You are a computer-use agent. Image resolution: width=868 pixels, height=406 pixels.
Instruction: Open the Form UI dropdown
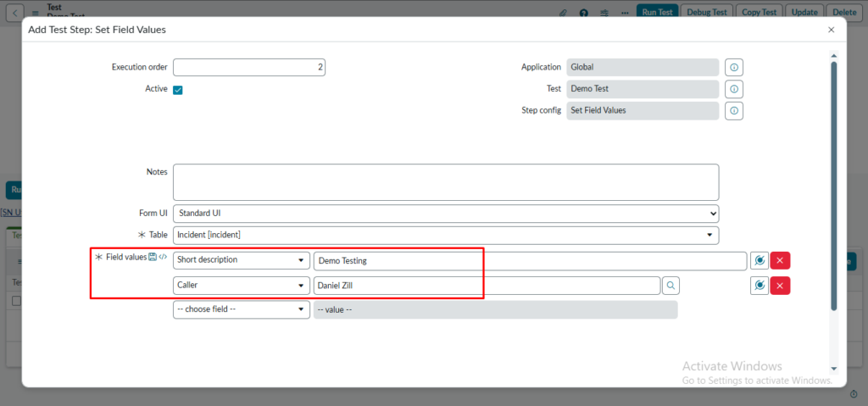[x=446, y=214]
